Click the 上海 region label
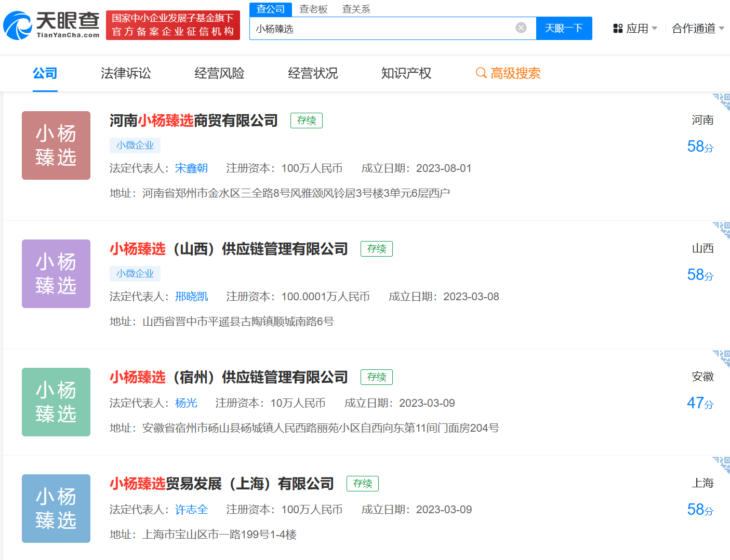This screenshot has width=730, height=560. click(x=702, y=483)
